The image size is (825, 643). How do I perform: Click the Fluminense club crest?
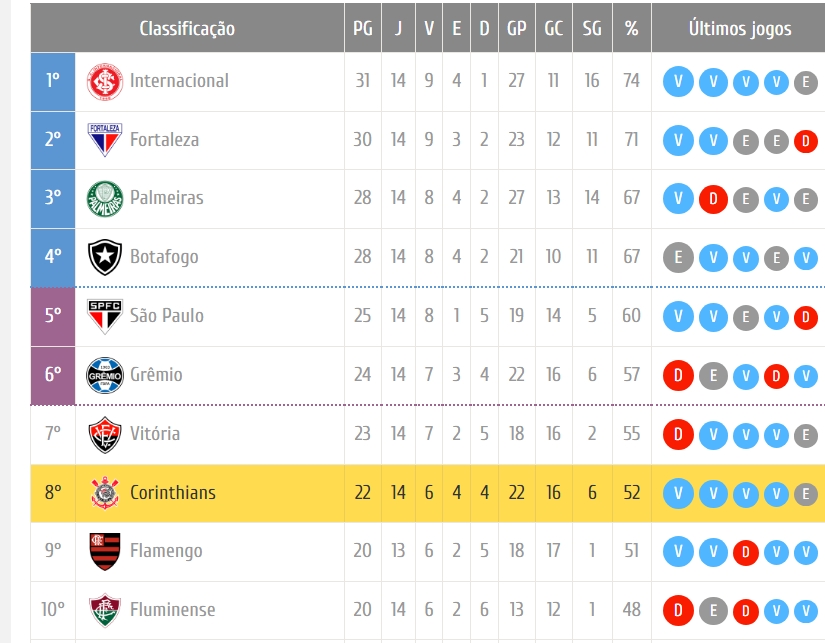[x=105, y=610]
